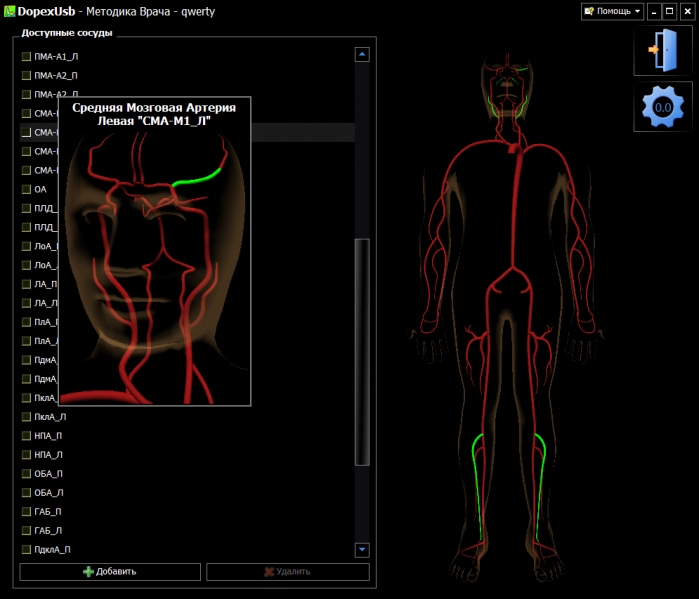699x599 pixels.
Task: Click the DopexUsb logo in title bar
Action: pyautogui.click(x=9, y=11)
